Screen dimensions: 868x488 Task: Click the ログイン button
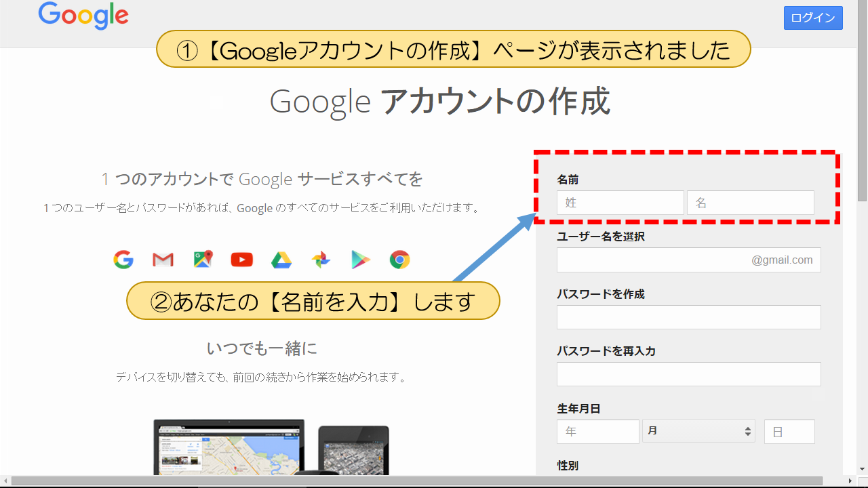[813, 18]
